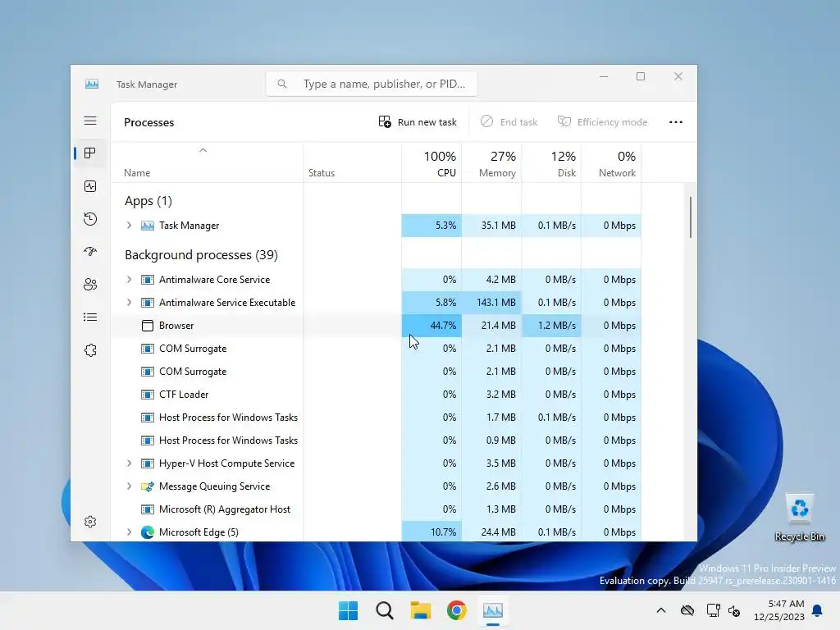Select the Browser process row
The image size is (840, 630).
[x=376, y=325]
